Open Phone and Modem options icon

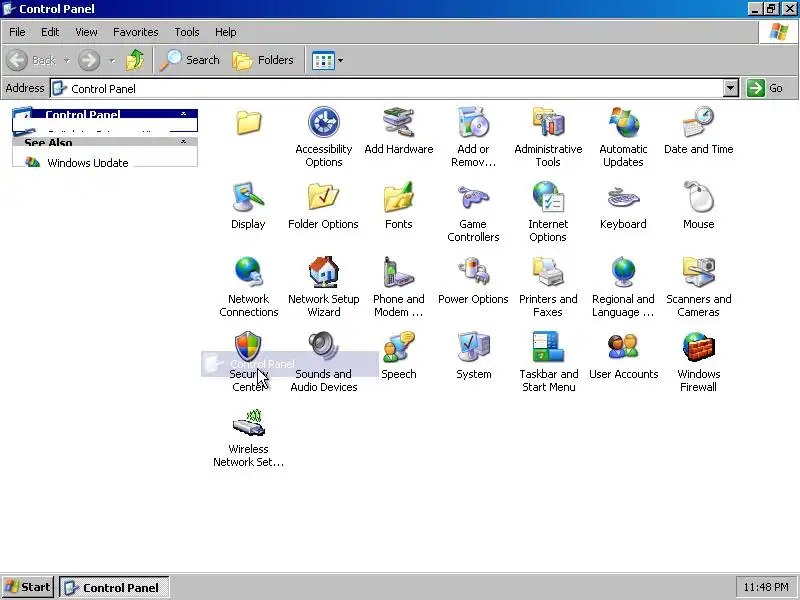398,272
